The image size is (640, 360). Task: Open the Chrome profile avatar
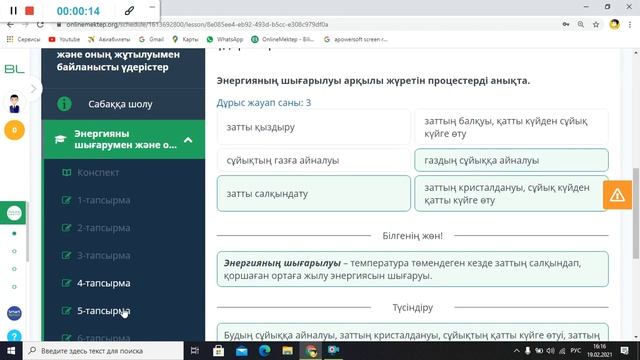(614, 24)
